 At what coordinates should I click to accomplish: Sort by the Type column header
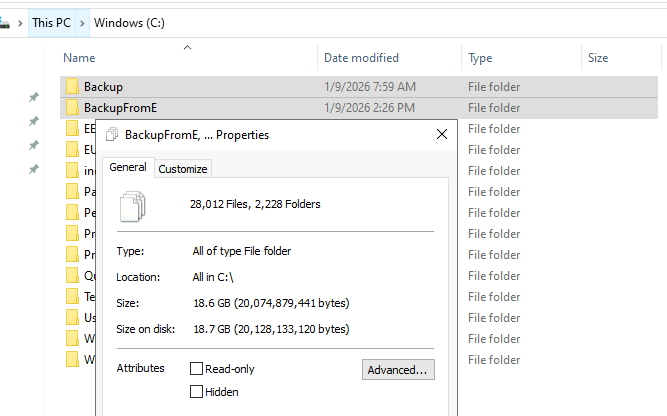coord(480,58)
